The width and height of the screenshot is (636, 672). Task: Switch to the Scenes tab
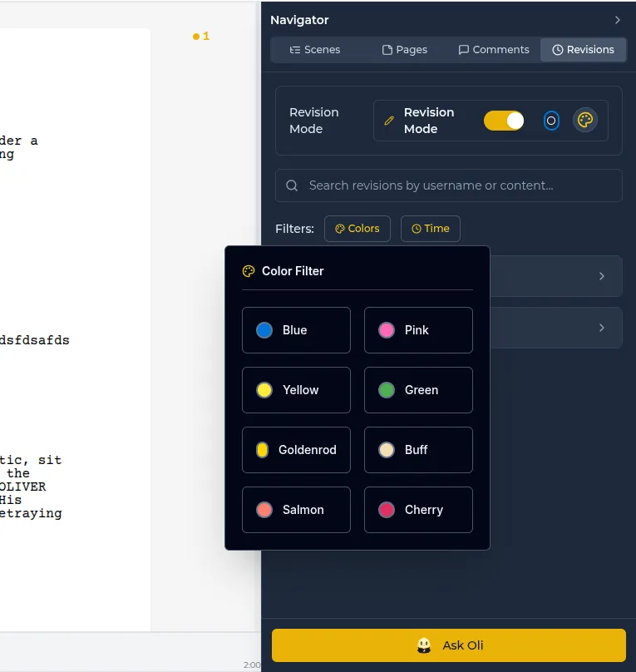point(315,50)
